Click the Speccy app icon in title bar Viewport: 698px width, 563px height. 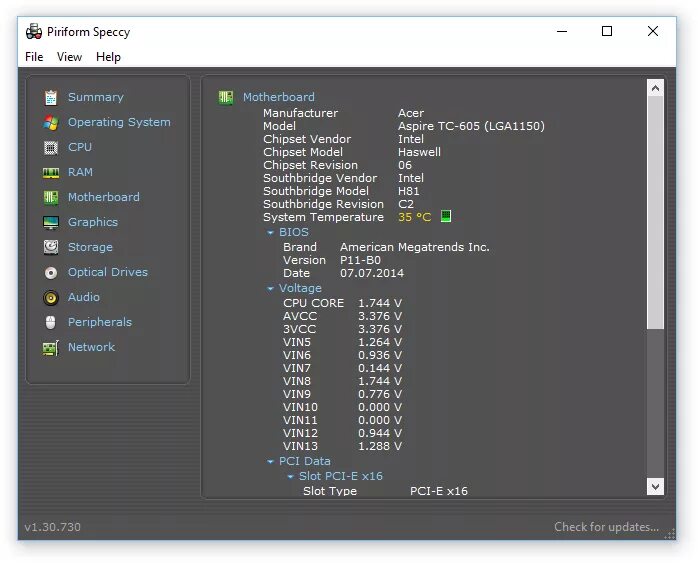(x=34, y=32)
